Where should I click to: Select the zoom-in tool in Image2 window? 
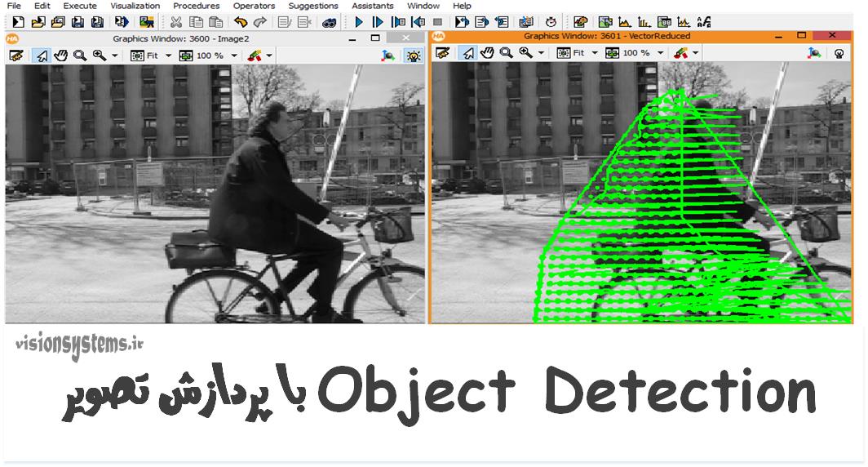pyautogui.click(x=100, y=56)
